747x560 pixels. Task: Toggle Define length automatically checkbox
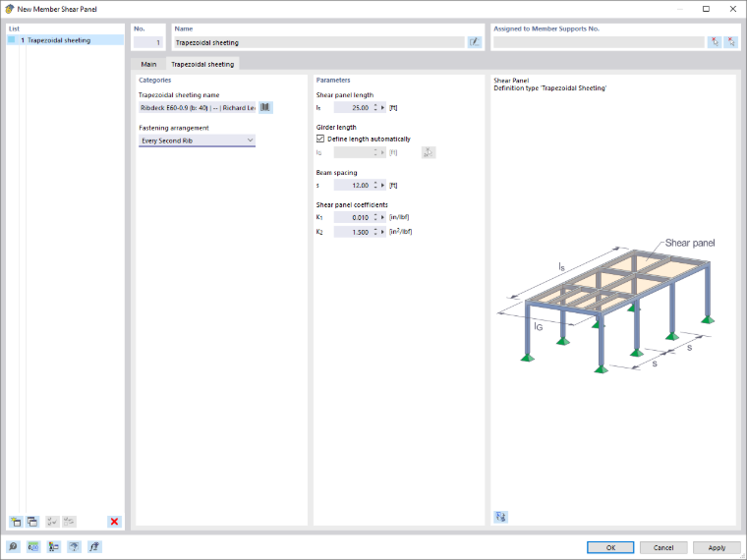pos(320,139)
